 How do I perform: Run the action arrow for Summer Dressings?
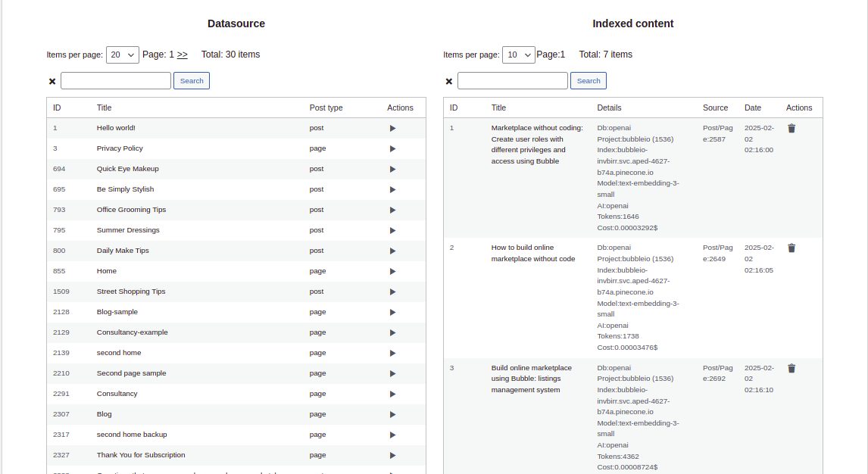click(x=392, y=231)
